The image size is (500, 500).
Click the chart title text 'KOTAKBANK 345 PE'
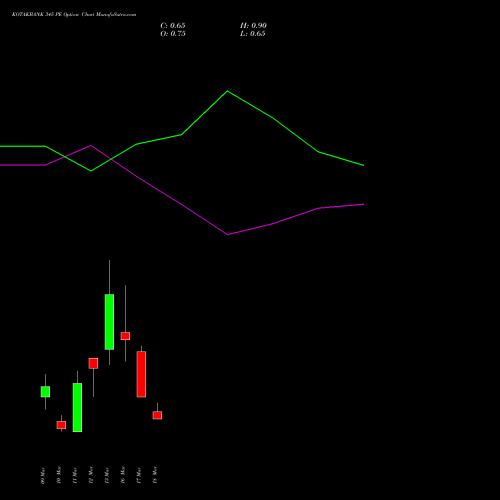37,15
